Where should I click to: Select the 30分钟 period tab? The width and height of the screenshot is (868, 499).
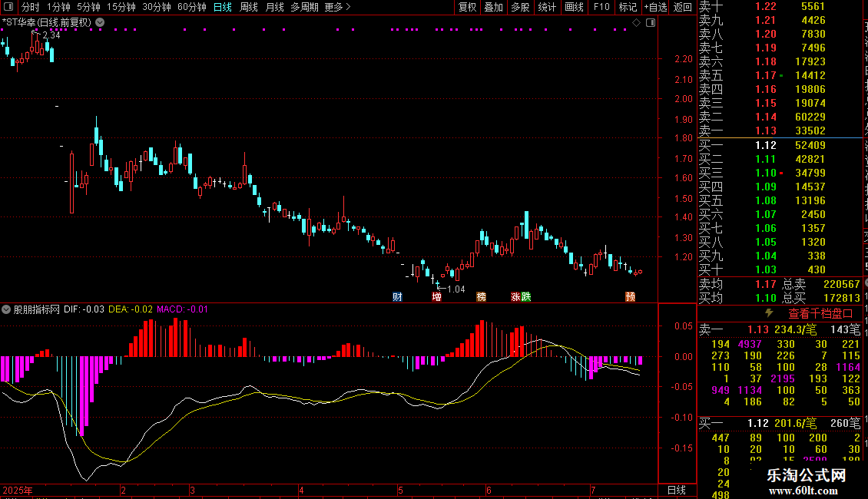157,7
